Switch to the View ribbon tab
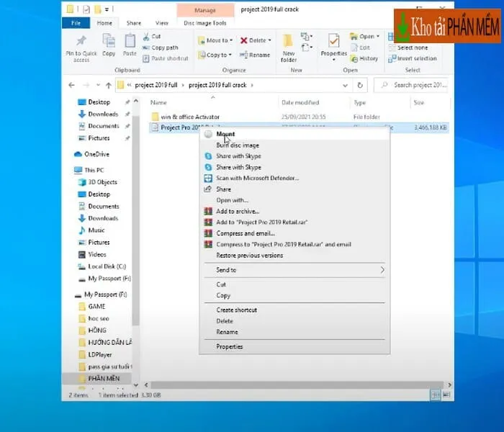Viewport: 504px width, 432px height. (162, 23)
